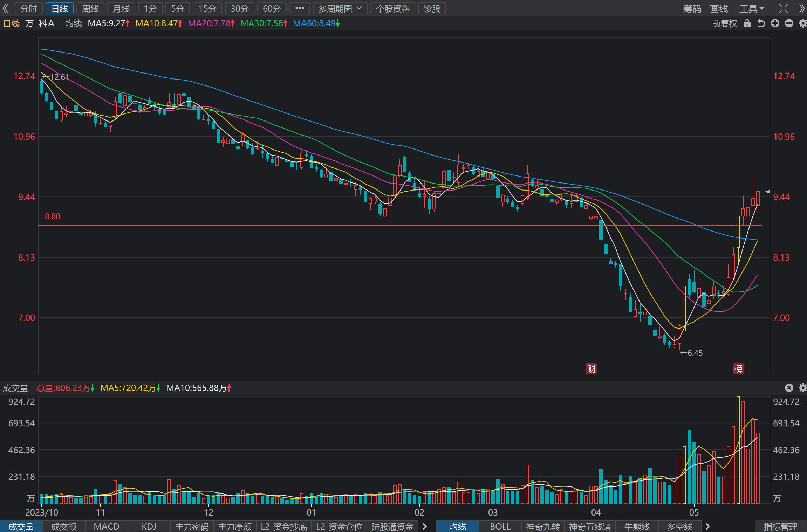Viewport: 807px width, 532px height.
Task: Click MA5:9.27 moving average label
Action: pos(109,23)
